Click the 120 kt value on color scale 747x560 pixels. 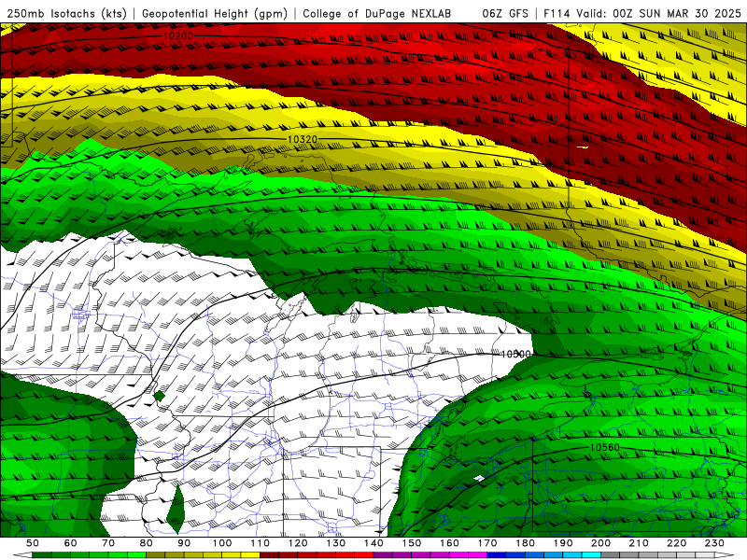pos(298,543)
